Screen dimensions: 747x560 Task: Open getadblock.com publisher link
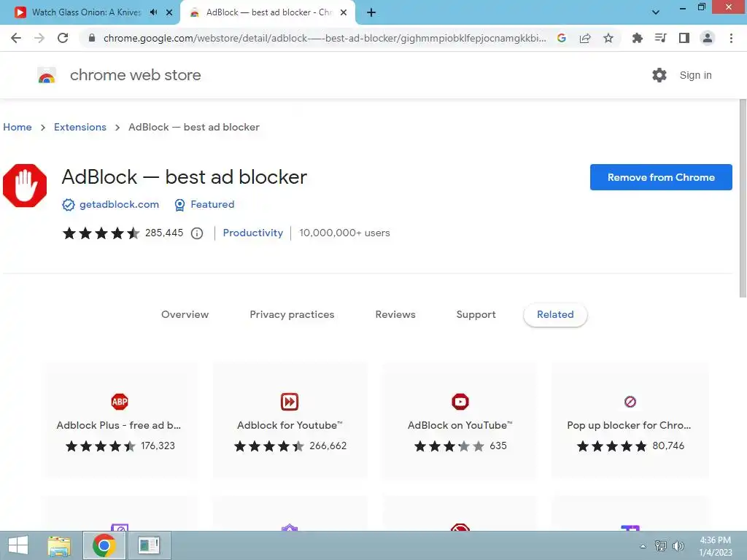[x=119, y=205]
